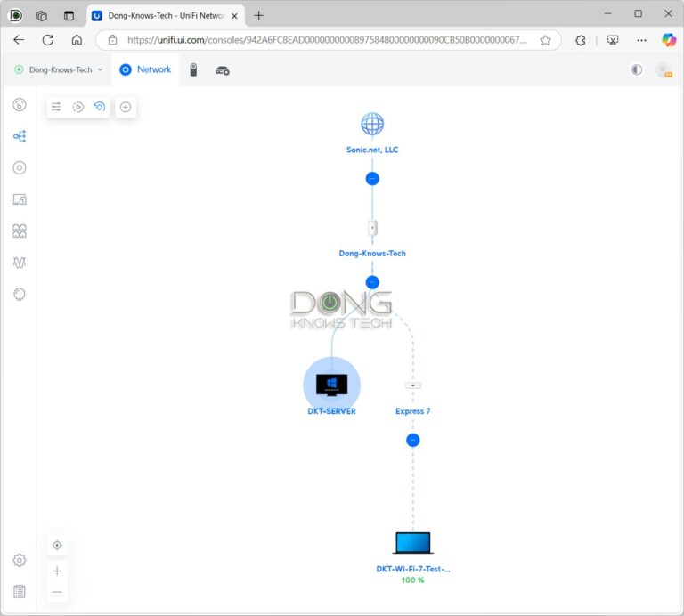Open the browser profile icon
Image resolution: width=684 pixels, height=616 pixels.
coord(16,16)
